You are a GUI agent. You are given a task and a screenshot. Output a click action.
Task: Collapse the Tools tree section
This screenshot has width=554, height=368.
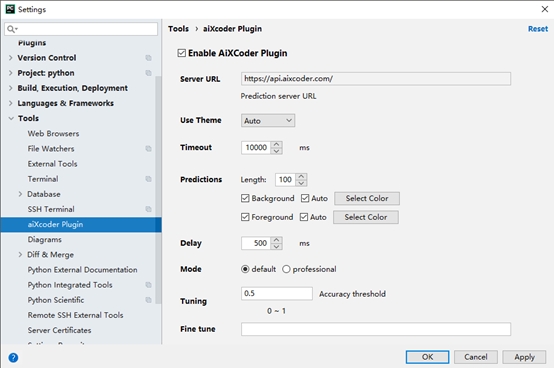(11, 118)
